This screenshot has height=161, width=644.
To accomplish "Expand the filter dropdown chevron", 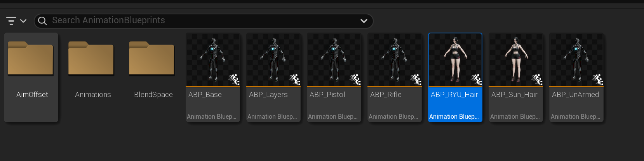I will 23,21.
